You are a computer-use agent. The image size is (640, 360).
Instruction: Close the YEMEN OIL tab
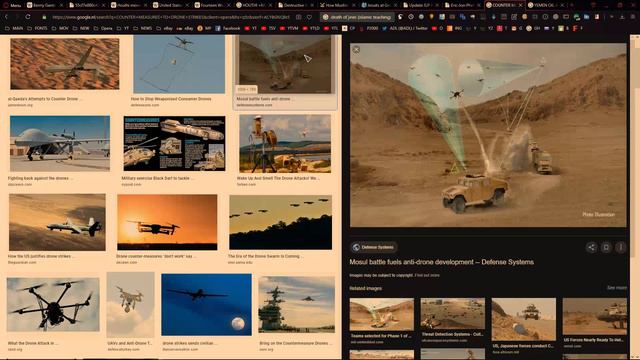click(562, 5)
